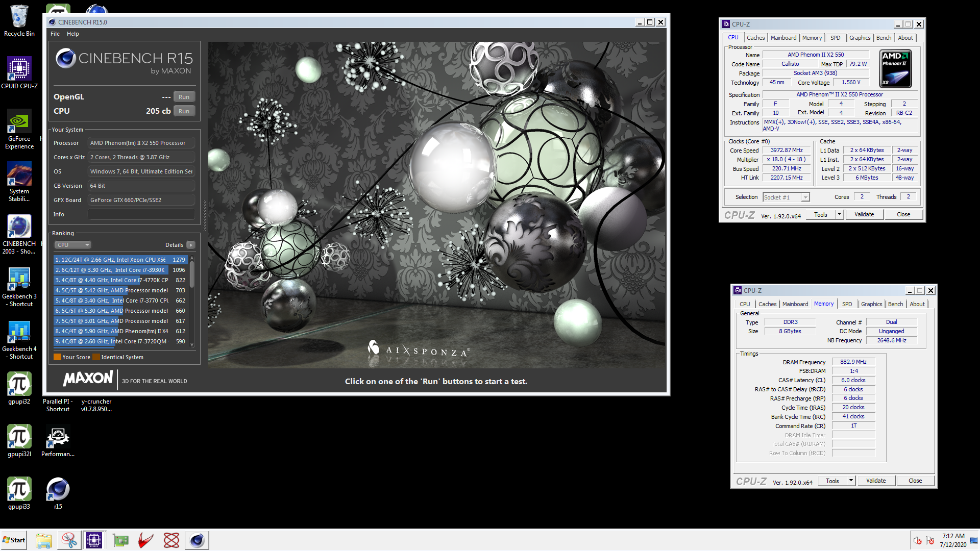This screenshot has width=980, height=551.
Task: Run the CPU benchmark
Action: point(184,111)
